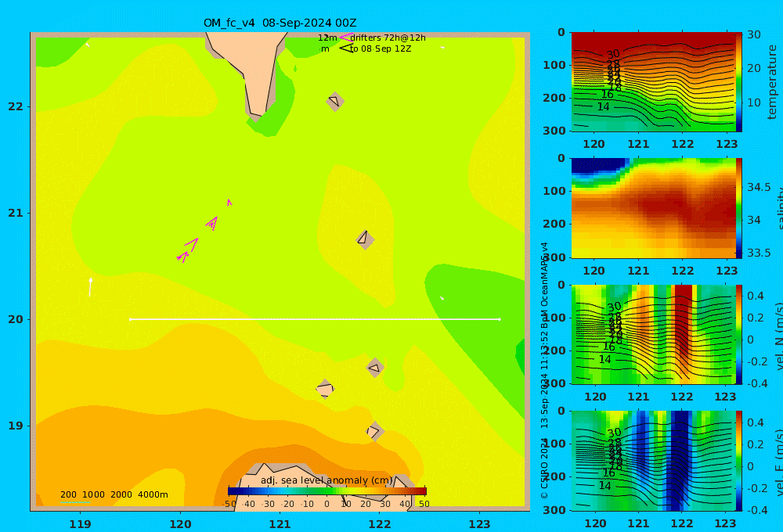Click the salinity colorbar
Image resolution: width=783 pixels, height=532 pixels.
click(x=739, y=208)
